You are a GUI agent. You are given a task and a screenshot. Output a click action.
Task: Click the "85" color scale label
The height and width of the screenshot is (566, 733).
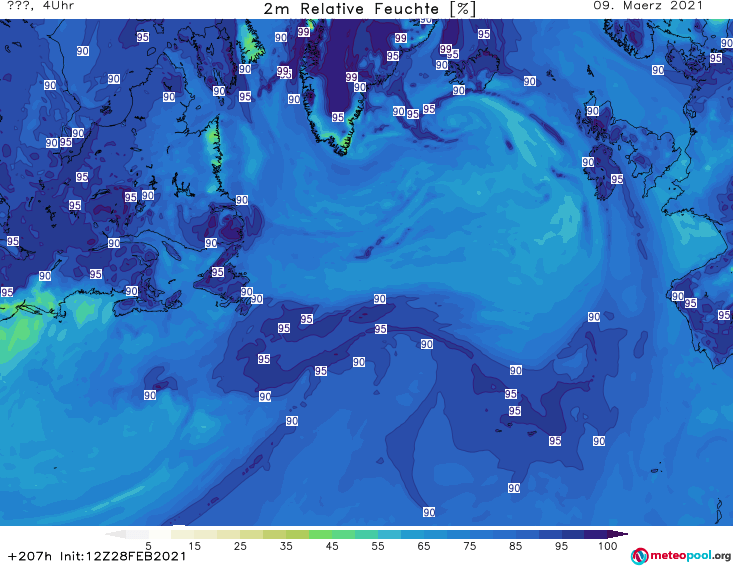coord(516,546)
